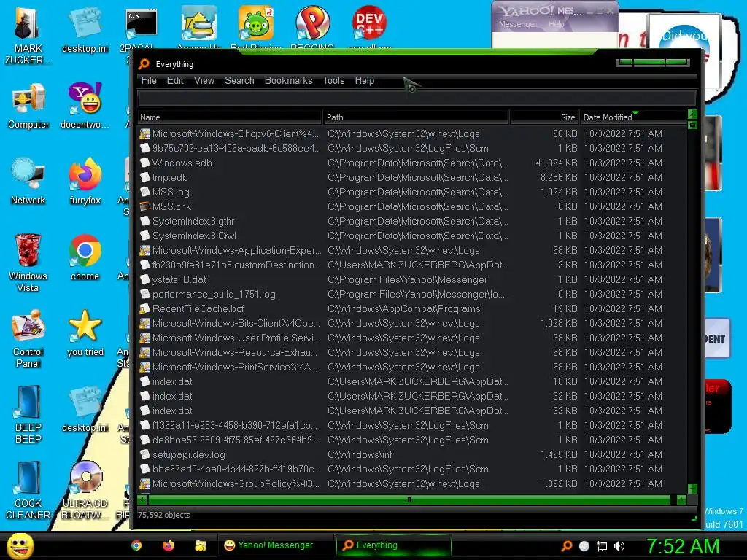Launch Chrome from the taskbar
The image size is (747, 560).
point(136,545)
